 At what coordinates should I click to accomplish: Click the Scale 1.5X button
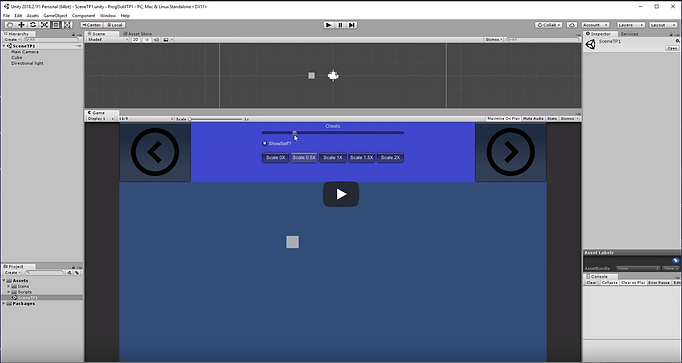[361, 158]
